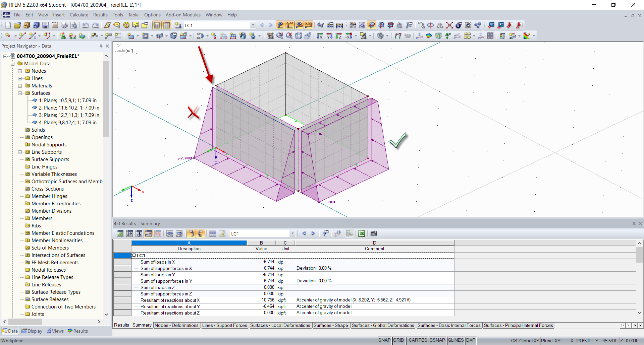Open the LC1 load case dropdown in toolbar
Viewport: 644px width, 345px height.
point(253,25)
